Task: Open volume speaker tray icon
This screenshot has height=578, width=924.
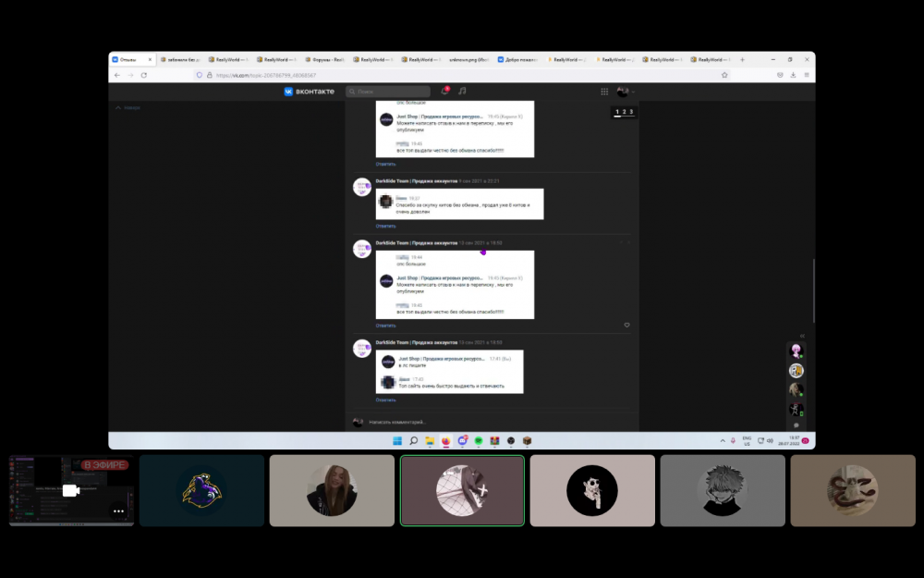Action: click(770, 440)
